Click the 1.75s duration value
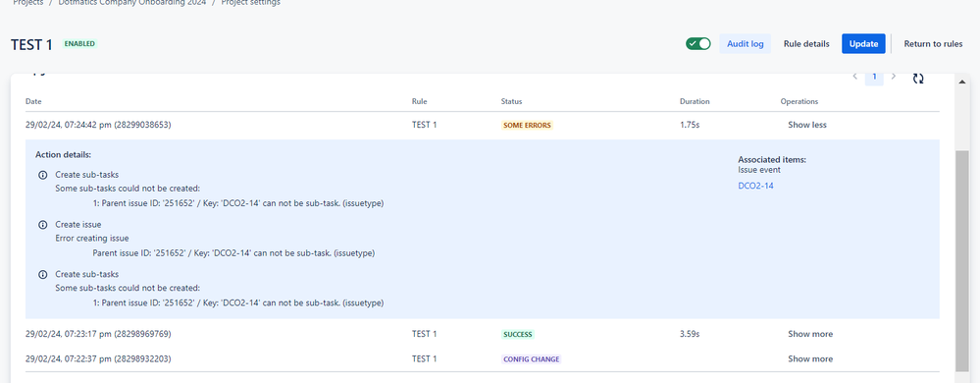This screenshot has height=383, width=980. click(690, 125)
